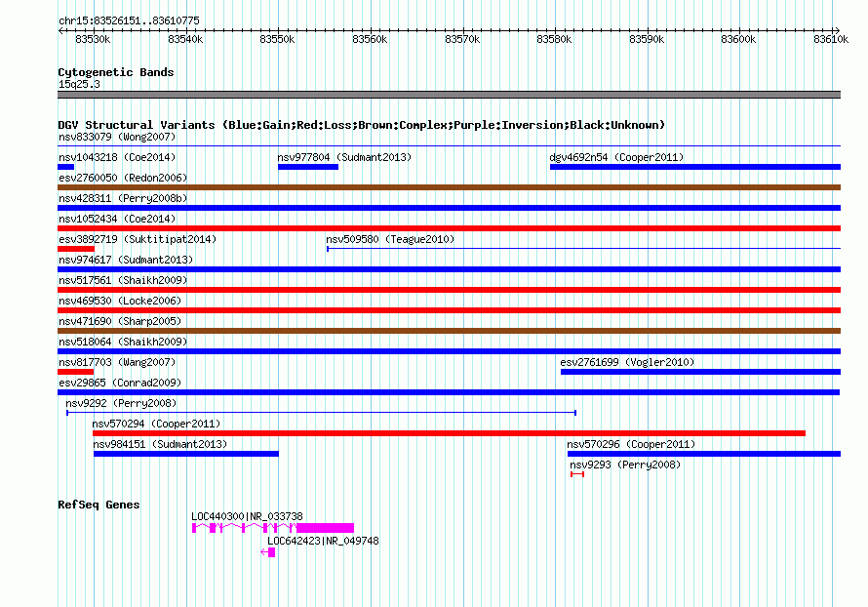Open nsv817703 (Wang2007) variant label

coord(117,362)
